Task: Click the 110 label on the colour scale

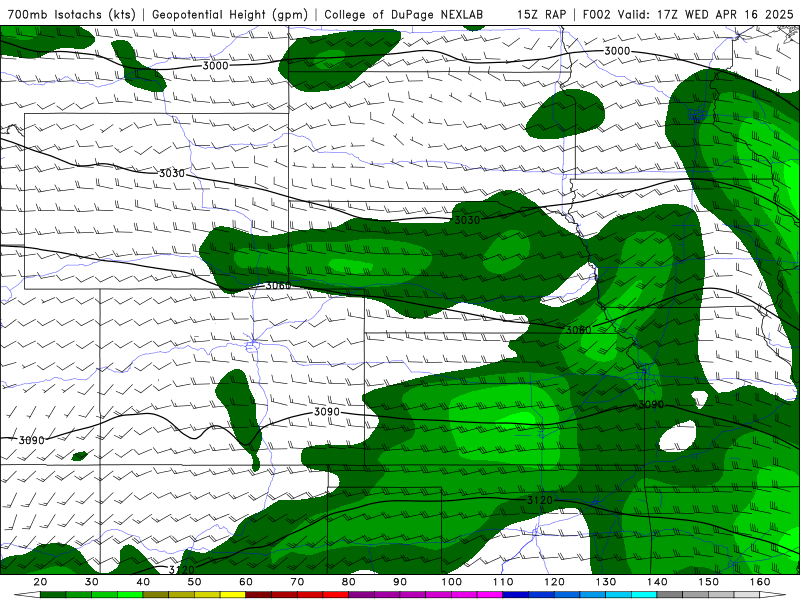Action: pyautogui.click(x=503, y=582)
